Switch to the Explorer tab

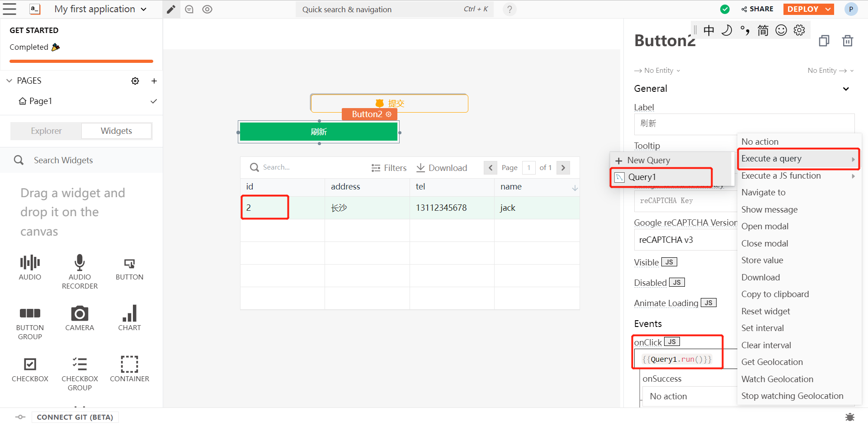pos(46,131)
